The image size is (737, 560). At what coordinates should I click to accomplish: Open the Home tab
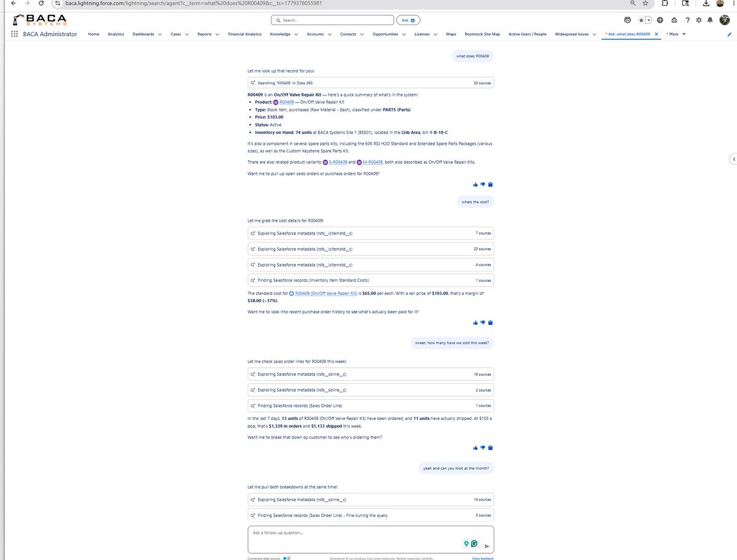click(x=93, y=34)
